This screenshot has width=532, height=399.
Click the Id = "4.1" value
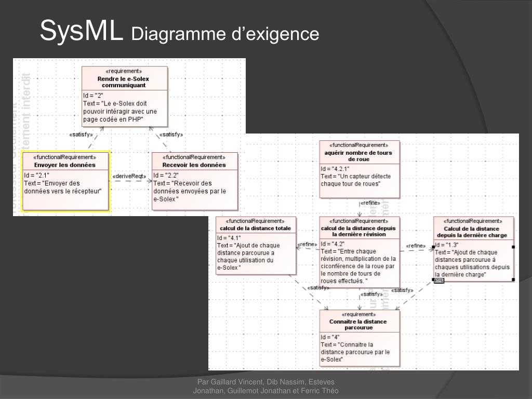point(229,238)
